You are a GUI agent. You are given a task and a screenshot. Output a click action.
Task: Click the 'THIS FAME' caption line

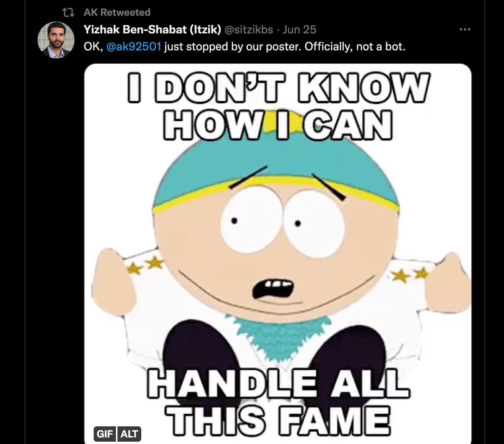tap(278, 421)
